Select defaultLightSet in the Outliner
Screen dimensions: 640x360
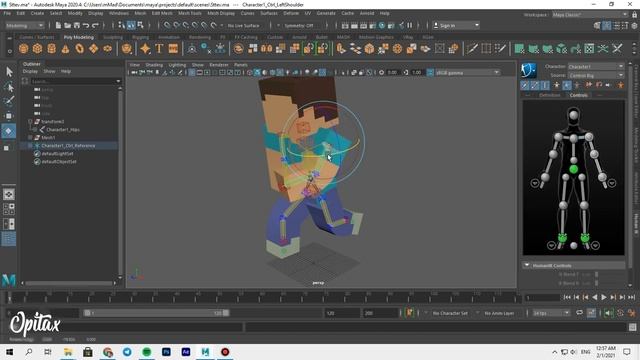57,154
